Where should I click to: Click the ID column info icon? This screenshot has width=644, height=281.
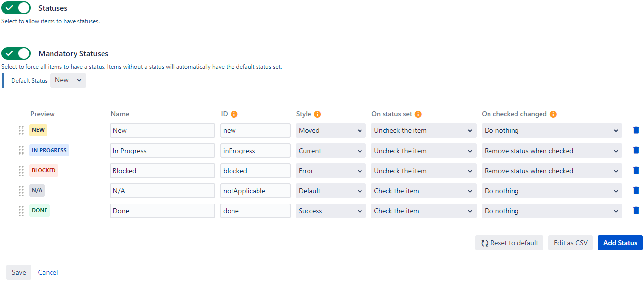[234, 114]
